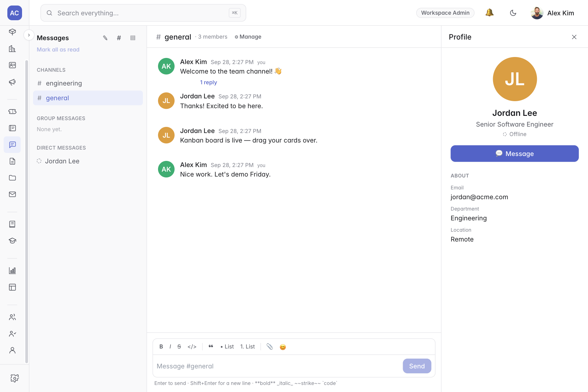This screenshot has height=392, width=588.
Task: Open the Alex Kim user menu
Action: tap(552, 13)
